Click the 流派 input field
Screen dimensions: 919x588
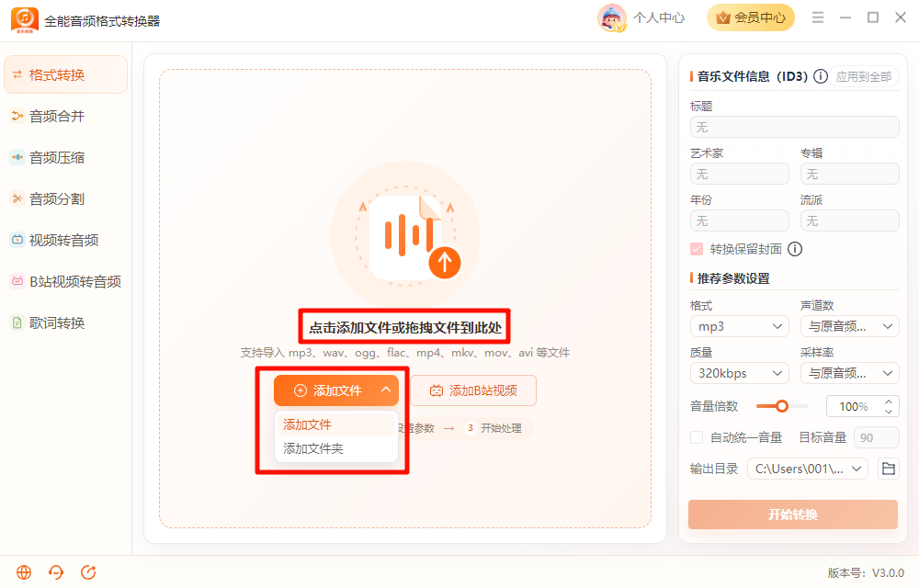[x=850, y=220]
